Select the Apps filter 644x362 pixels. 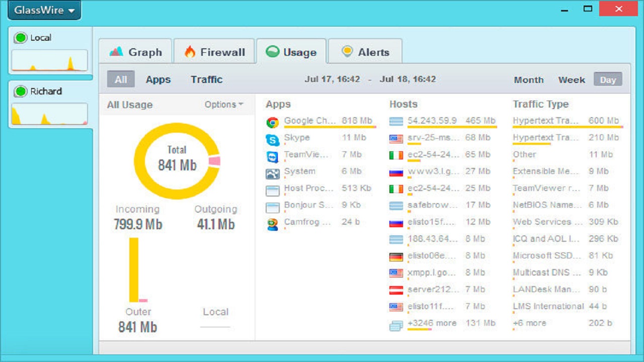click(x=158, y=79)
